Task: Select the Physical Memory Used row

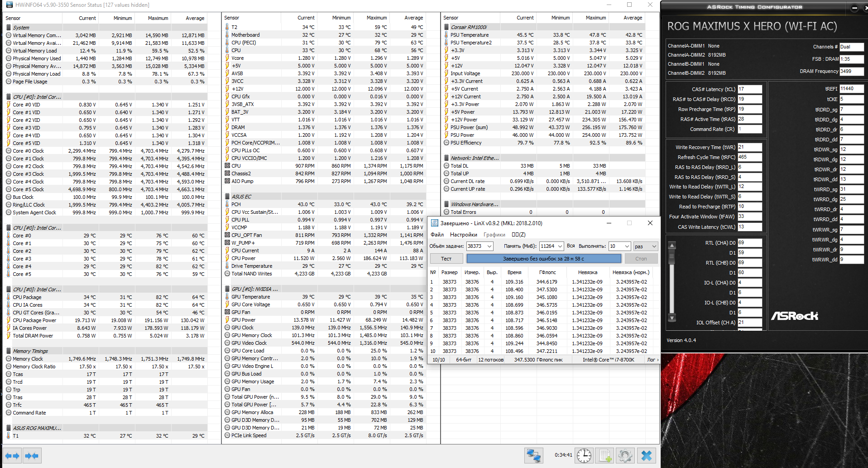Action: click(106, 58)
